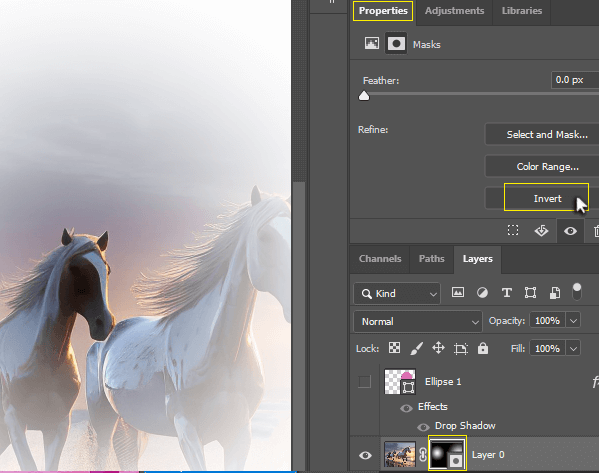Click the Select and Mask button
The width and height of the screenshot is (599, 473).
pyautogui.click(x=547, y=134)
